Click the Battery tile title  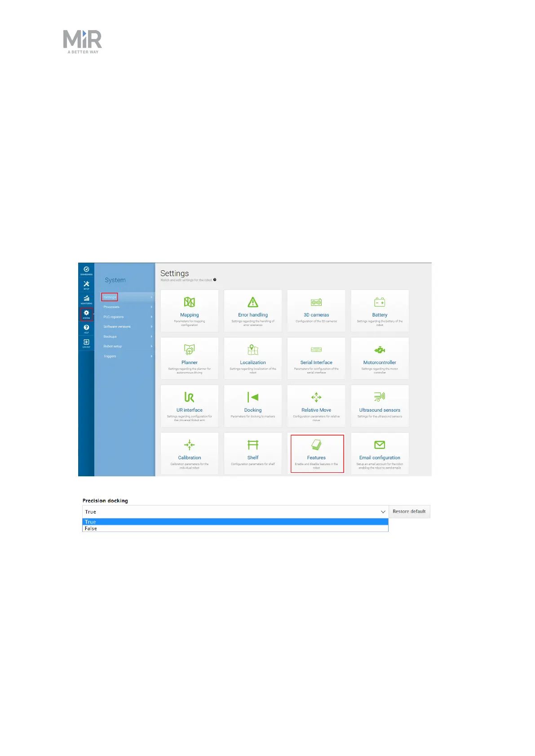(380, 315)
